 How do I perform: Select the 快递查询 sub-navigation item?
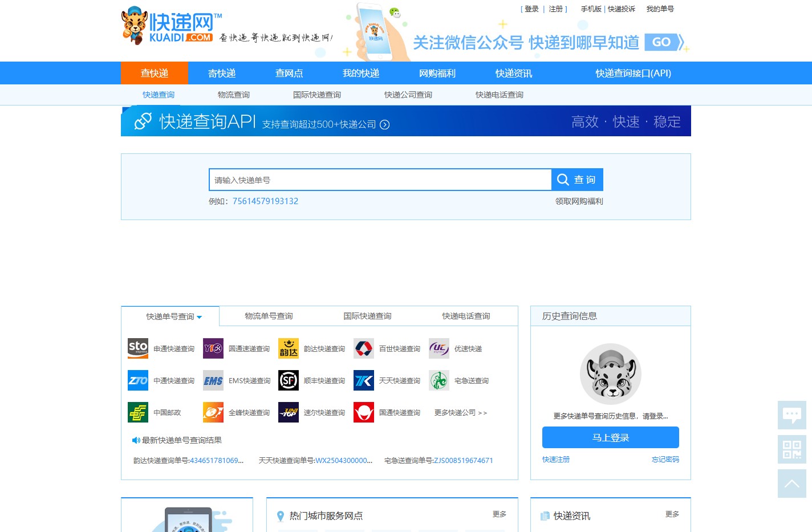click(x=159, y=95)
